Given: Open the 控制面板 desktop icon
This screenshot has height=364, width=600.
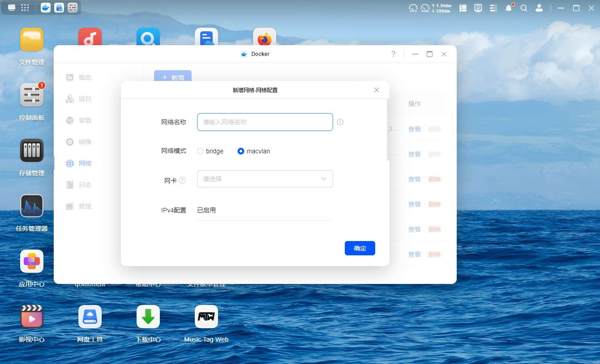Looking at the screenshot, I should [x=32, y=95].
